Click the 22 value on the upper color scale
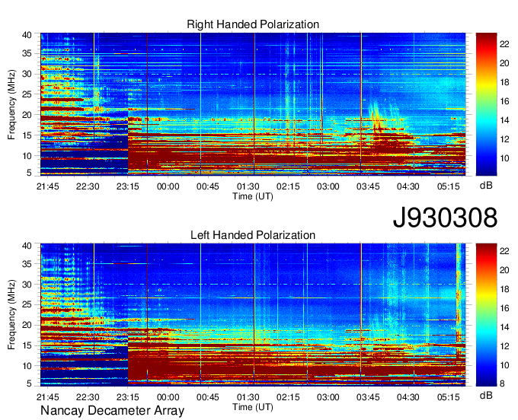 (504, 44)
